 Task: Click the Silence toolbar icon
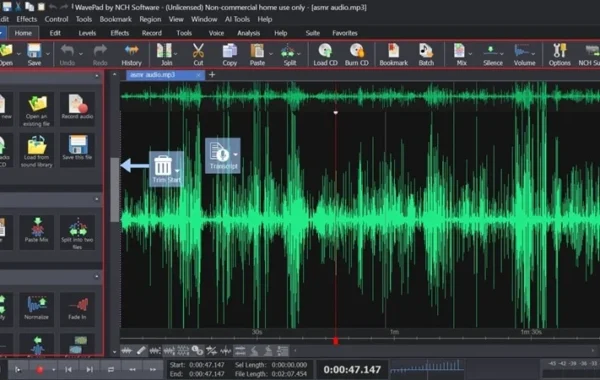[x=492, y=54]
